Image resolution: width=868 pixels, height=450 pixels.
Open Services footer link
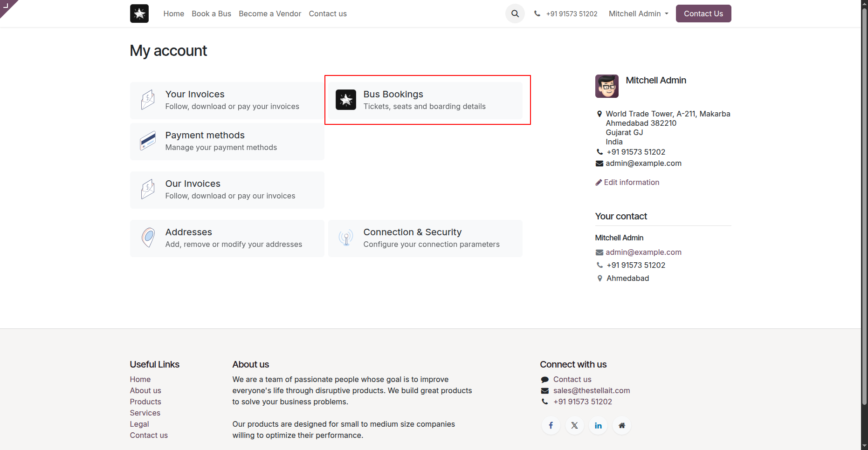pos(145,413)
